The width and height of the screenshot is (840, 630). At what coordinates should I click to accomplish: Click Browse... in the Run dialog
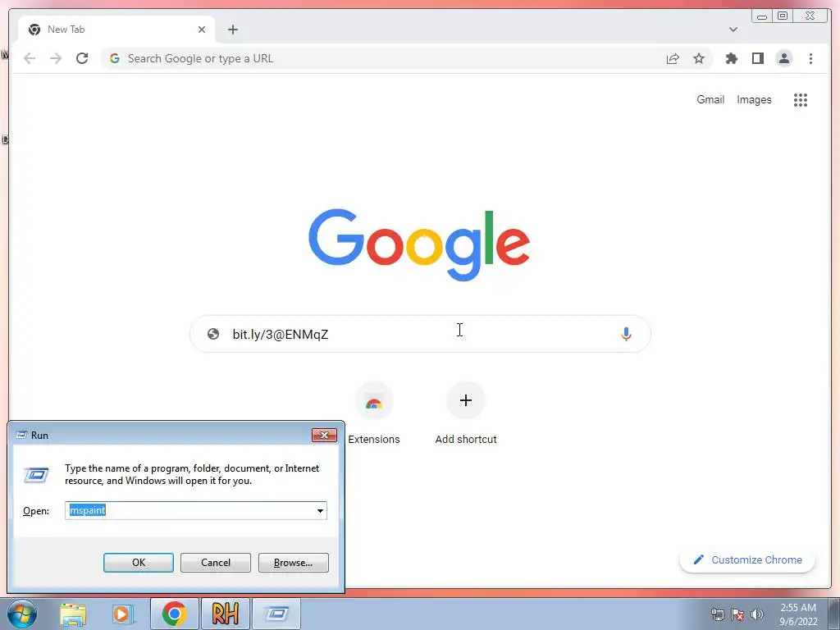293,563
